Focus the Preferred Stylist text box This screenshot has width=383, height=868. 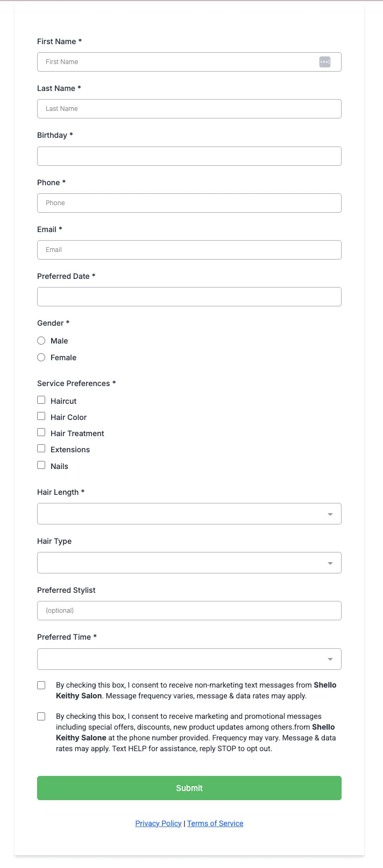pyautogui.click(x=189, y=611)
